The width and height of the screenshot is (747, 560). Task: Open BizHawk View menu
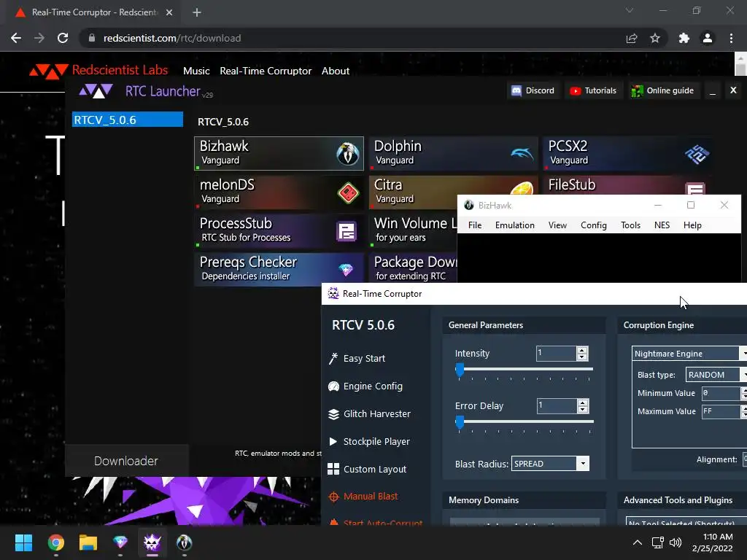(x=557, y=225)
